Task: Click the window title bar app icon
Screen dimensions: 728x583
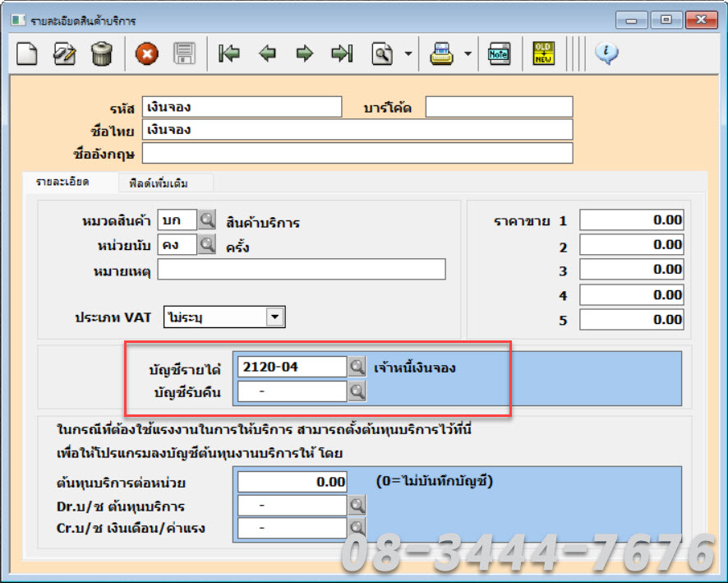Action: pyautogui.click(x=19, y=20)
